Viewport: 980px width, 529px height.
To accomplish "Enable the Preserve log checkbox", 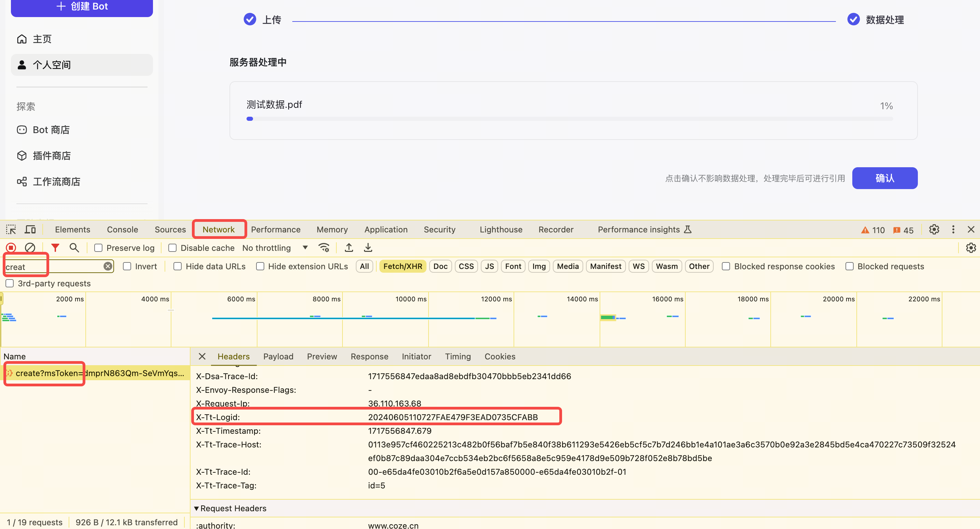I will [99, 248].
